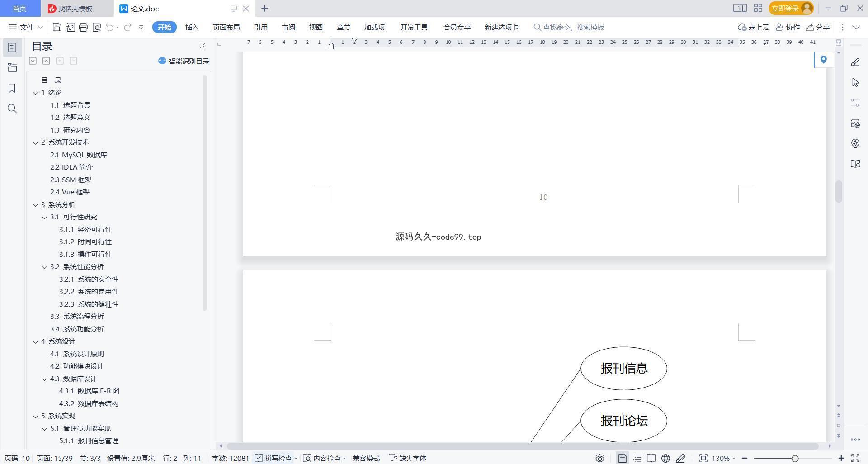Collapse the 1 绪论 section
Viewport: 868px width, 464px height.
coord(35,93)
